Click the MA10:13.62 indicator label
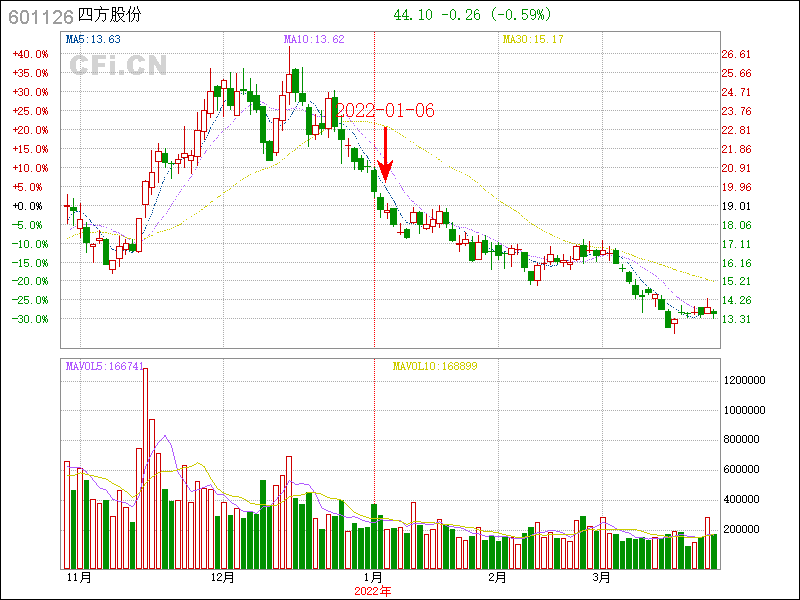 coord(314,40)
